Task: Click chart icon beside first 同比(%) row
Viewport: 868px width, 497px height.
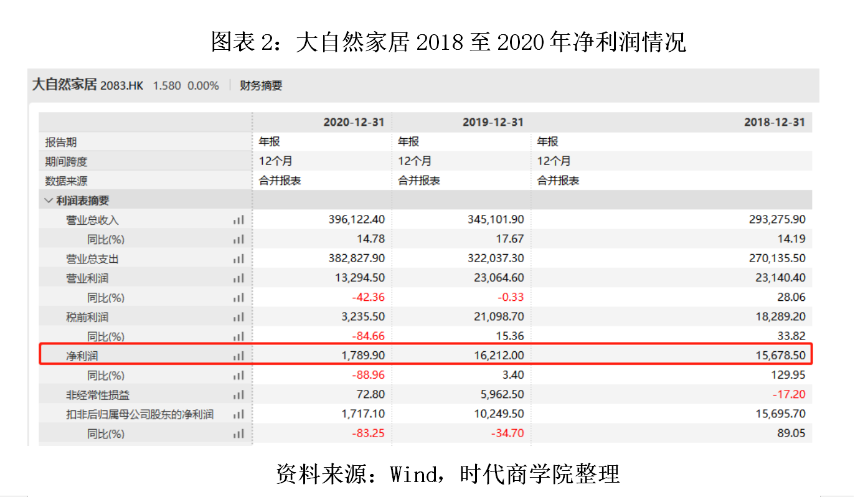Action: (x=238, y=239)
